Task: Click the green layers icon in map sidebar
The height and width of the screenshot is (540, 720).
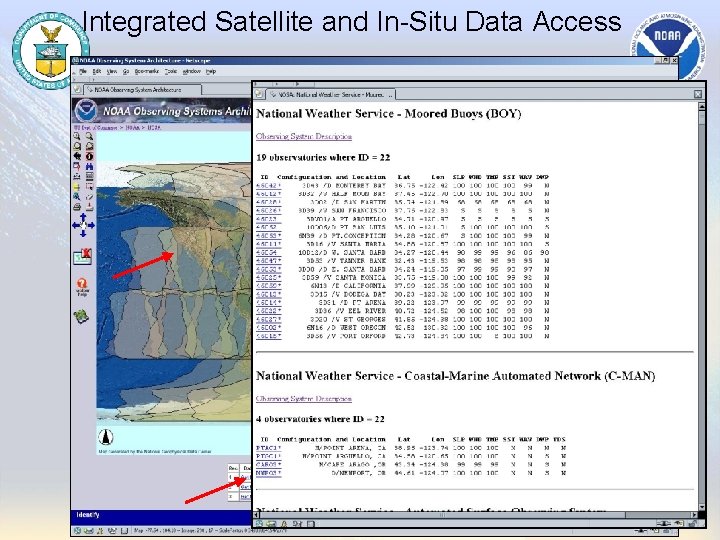Action: [81, 316]
